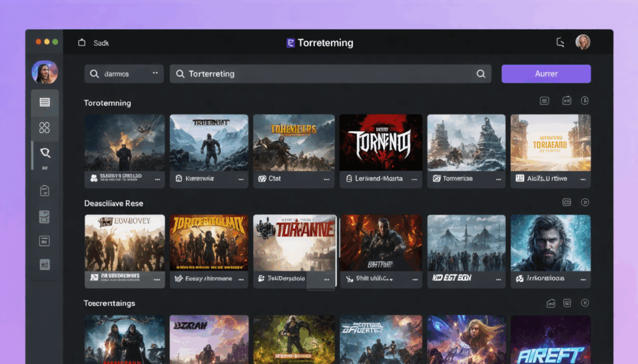Click the round play icon in Deasciliave Rese header
Viewport: 638px width, 364px height.
click(x=584, y=202)
